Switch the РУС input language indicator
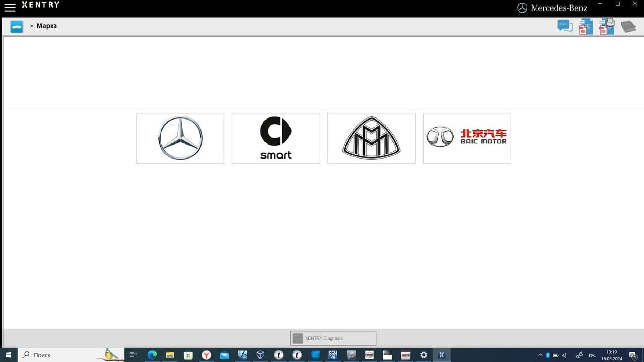644x362 pixels. tap(592, 355)
